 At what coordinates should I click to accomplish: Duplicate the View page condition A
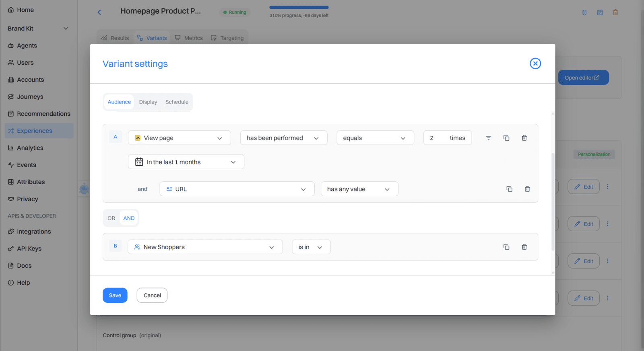pos(506,138)
